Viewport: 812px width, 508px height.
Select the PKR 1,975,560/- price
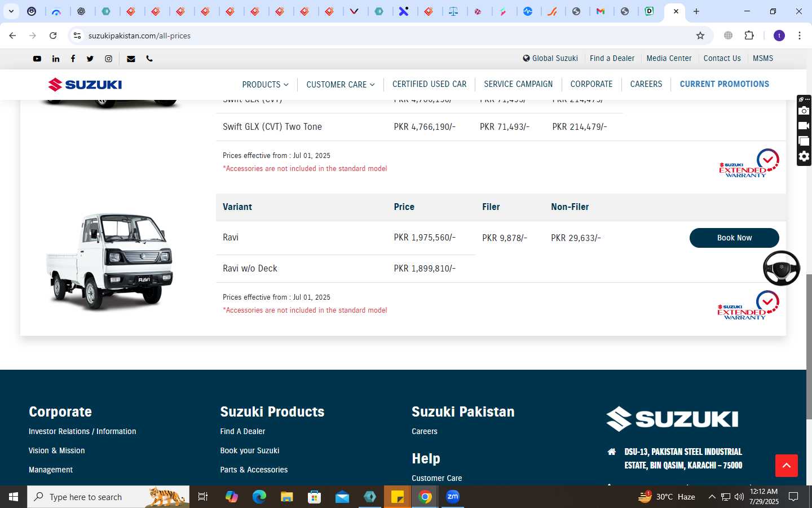(425, 238)
